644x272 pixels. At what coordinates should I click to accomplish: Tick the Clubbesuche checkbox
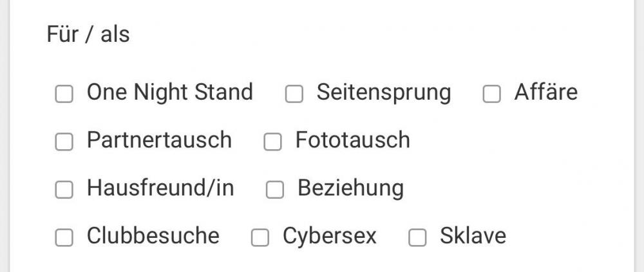coord(64,238)
